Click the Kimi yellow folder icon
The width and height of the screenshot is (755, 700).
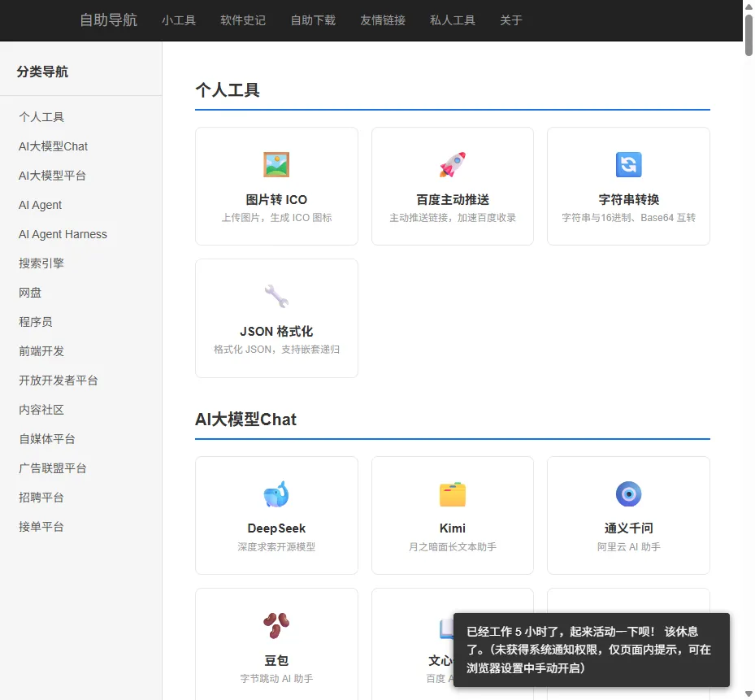453,493
